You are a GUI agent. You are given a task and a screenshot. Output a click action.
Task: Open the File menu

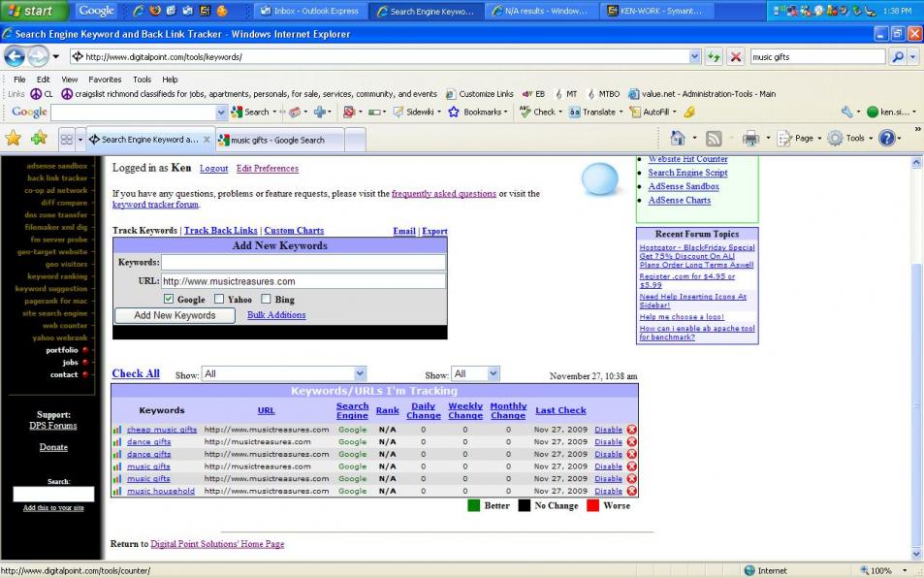19,79
